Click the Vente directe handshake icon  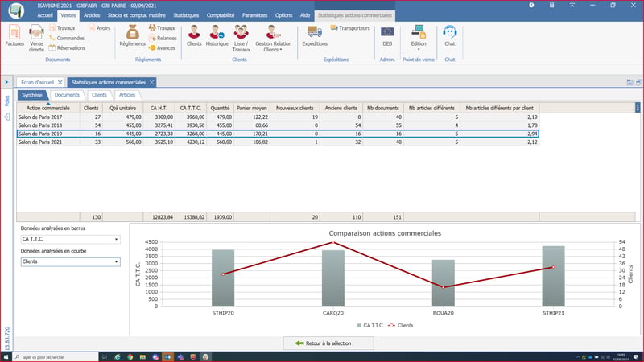click(36, 38)
